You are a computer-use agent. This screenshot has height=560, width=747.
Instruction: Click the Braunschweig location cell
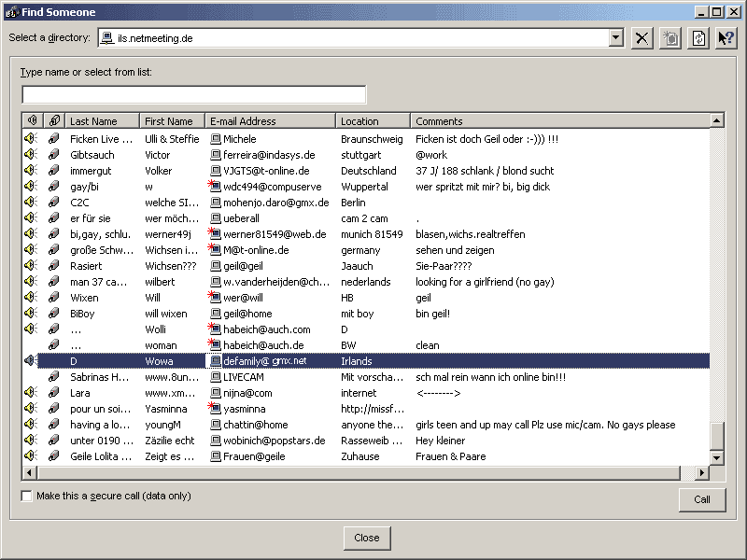[372, 139]
